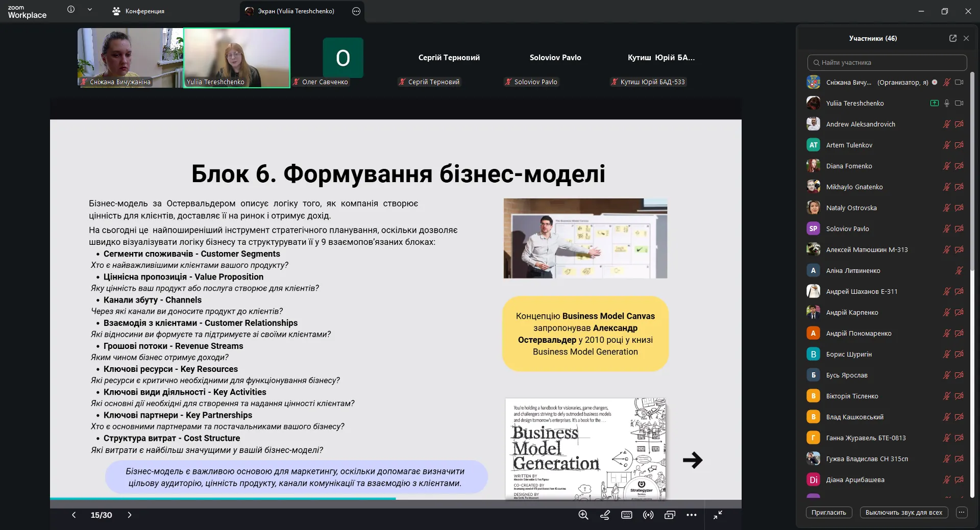Unmute Andrew Aleksandrovich microphone icon
This screenshot has width=980, height=530.
(x=946, y=124)
